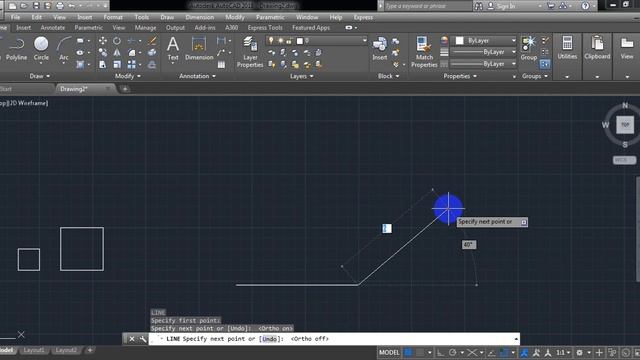Screen dimensions: 640x360
Task: Click the Group tool
Action: tap(529, 49)
